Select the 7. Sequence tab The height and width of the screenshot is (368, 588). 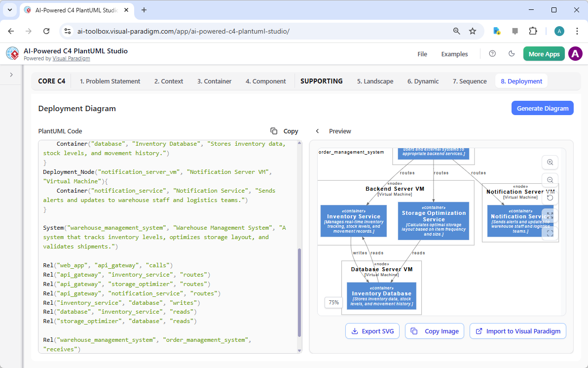pos(469,81)
